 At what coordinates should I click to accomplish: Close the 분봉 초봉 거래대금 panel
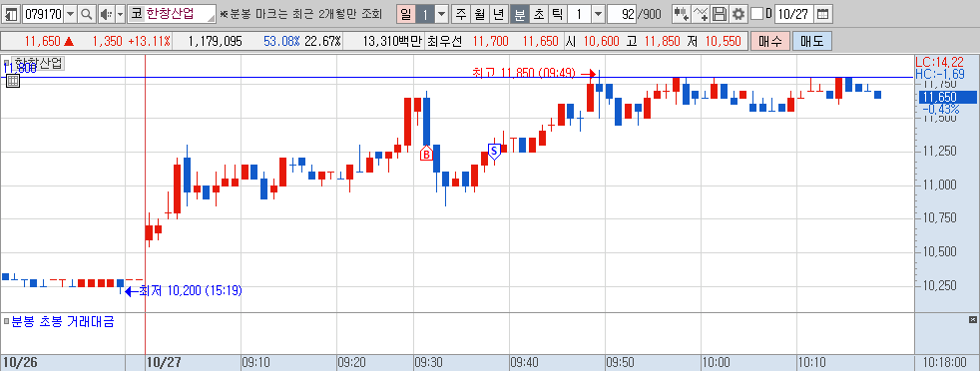coord(972,320)
